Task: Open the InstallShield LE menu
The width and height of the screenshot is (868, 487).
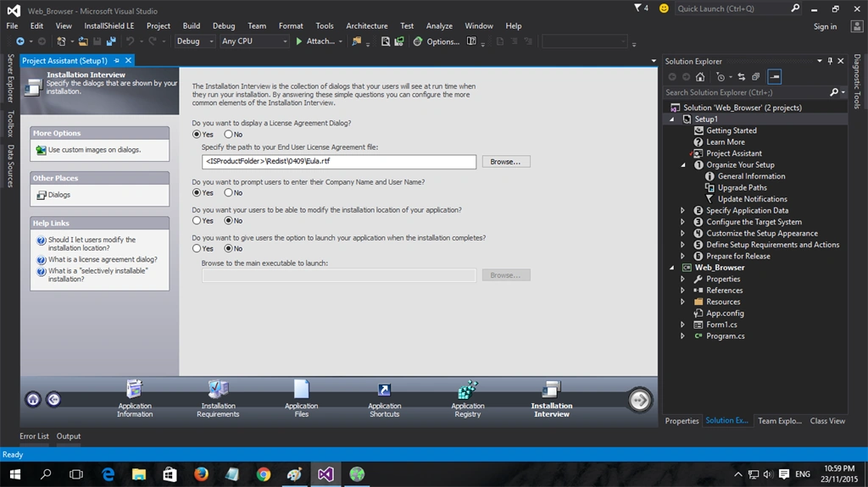Action: (109, 26)
